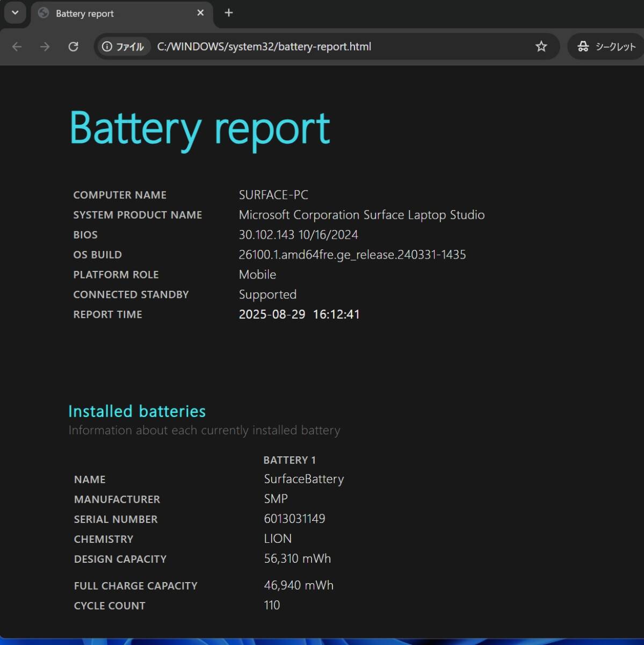Select the BATTERY 1 column header
This screenshot has height=645, width=644.
click(290, 460)
